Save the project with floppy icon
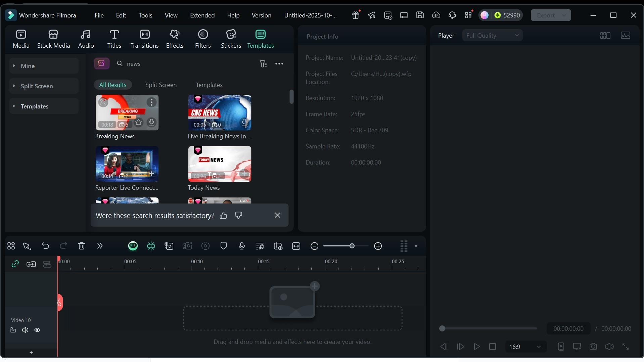 coord(420,15)
